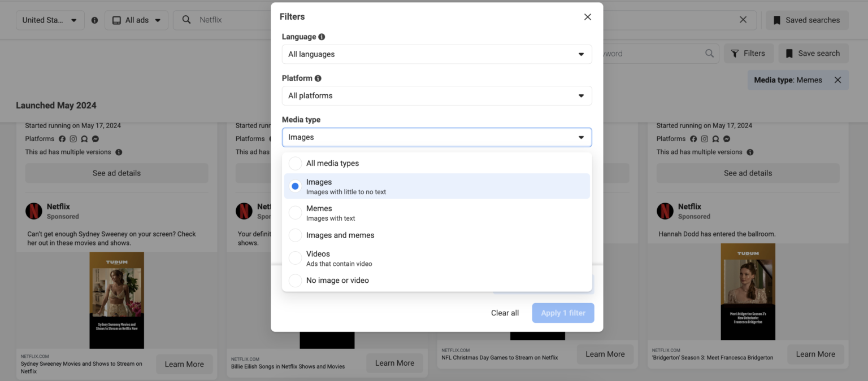Click the Instagram platform icon

pos(73,138)
